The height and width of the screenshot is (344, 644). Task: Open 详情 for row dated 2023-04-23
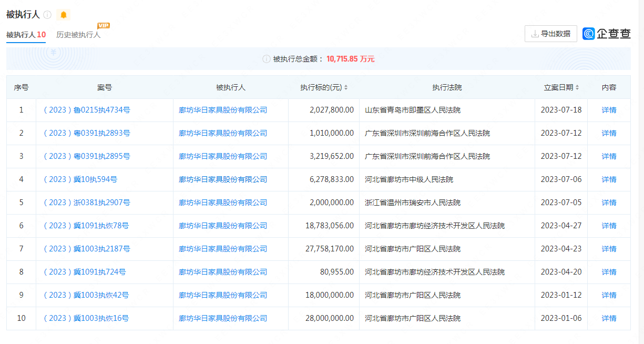click(609, 249)
